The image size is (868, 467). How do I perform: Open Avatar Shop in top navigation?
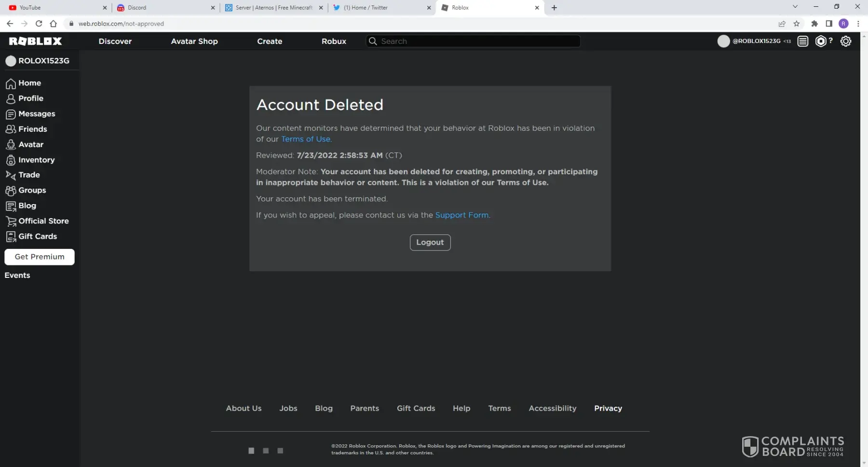pos(194,41)
